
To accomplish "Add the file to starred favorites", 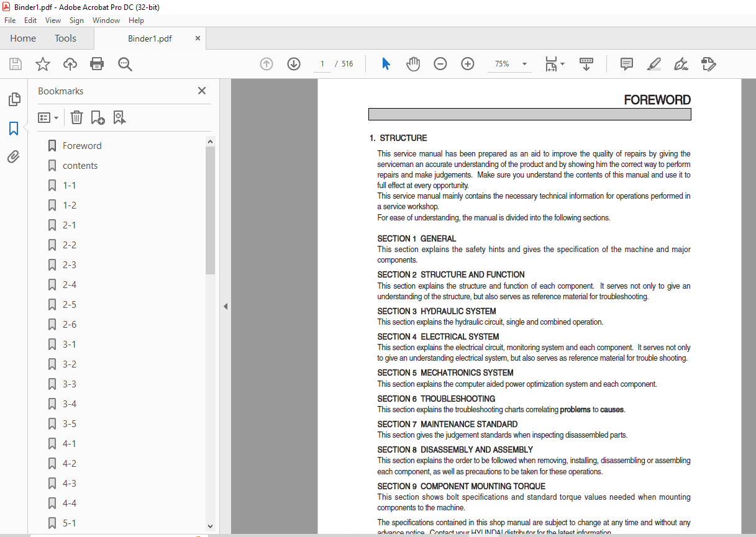I will [x=42, y=64].
